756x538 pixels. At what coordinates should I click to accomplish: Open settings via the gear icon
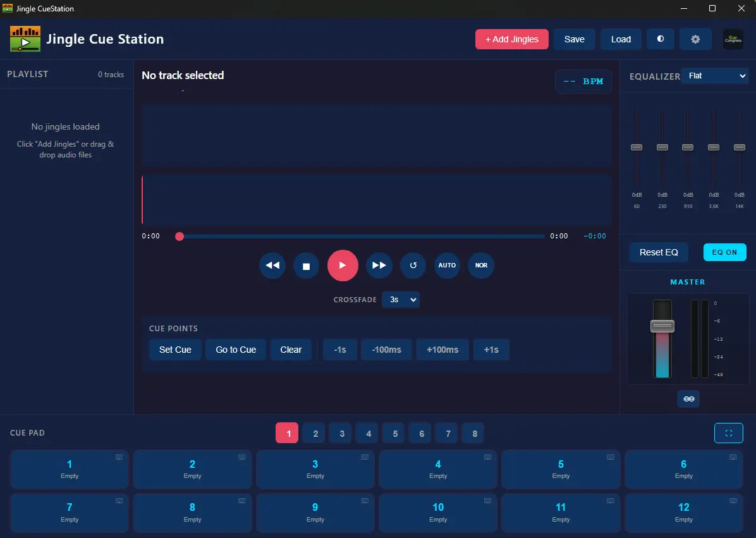coord(695,39)
